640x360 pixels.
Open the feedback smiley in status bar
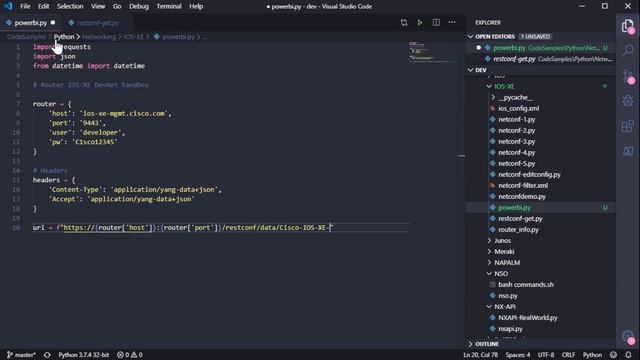[x=613, y=355]
